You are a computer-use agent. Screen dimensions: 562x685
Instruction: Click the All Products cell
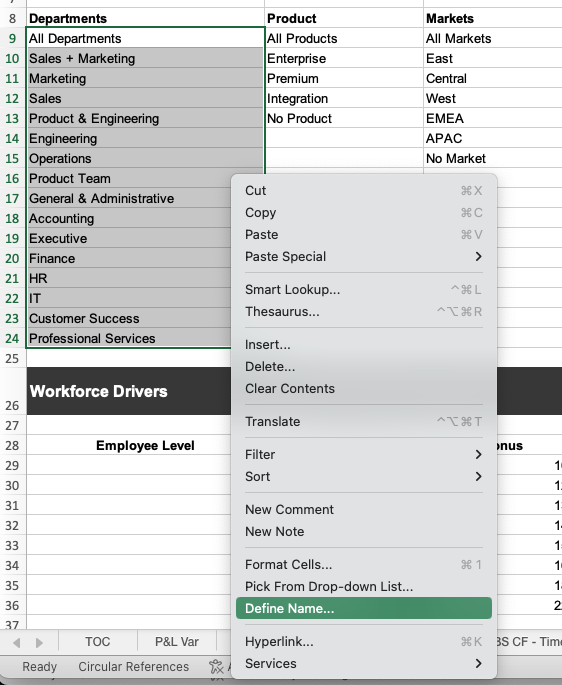(x=344, y=38)
